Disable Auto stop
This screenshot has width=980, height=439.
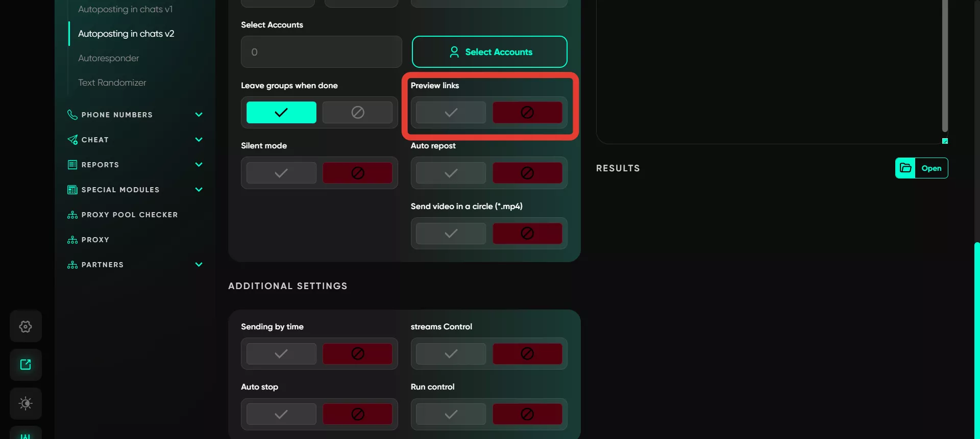point(357,414)
